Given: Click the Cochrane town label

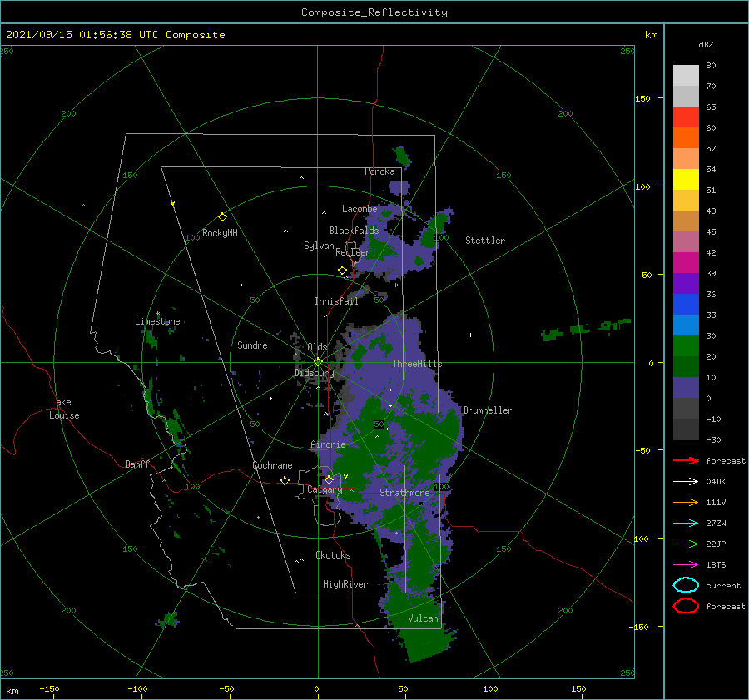Looking at the screenshot, I should [x=272, y=465].
